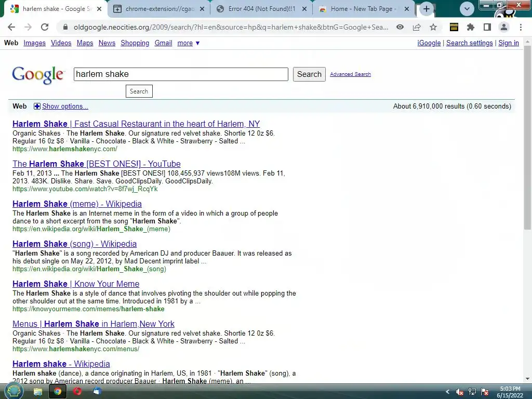Screen dimensions: 532x399
Task: Open the blue app in taskbar
Action: point(97,392)
